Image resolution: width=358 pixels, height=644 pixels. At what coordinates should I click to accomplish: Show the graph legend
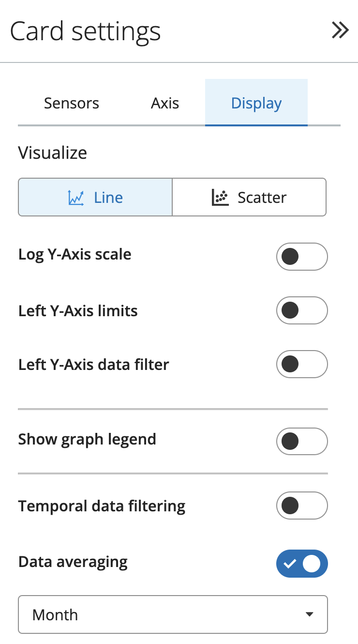(302, 441)
